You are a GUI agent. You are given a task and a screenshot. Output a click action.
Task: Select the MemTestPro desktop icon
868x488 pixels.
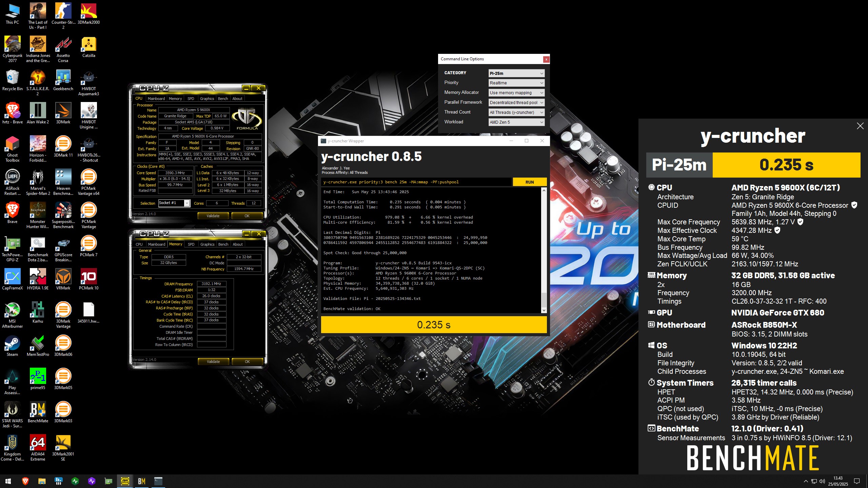tap(38, 346)
